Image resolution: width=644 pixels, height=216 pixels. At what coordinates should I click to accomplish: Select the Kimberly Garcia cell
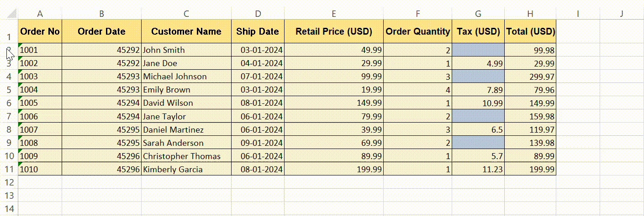tap(186, 169)
